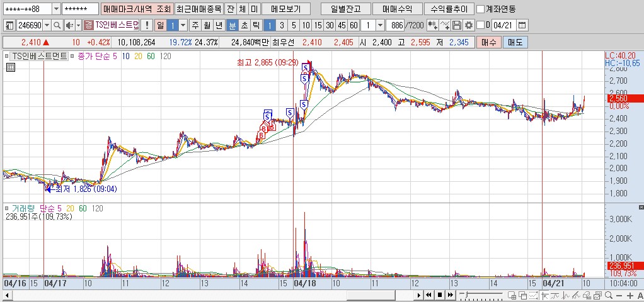644x302 pixels.
Task: Click the 886 candle count input field
Action: coord(395,25)
